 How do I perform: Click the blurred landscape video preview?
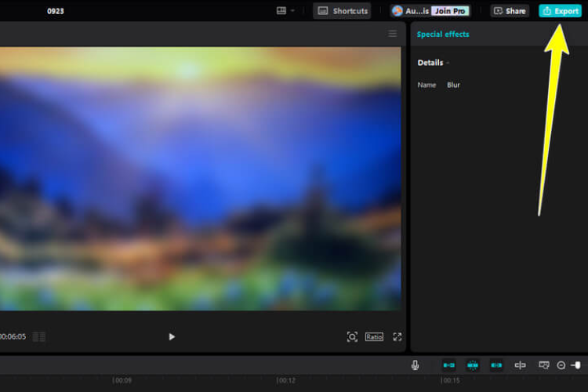(x=200, y=179)
